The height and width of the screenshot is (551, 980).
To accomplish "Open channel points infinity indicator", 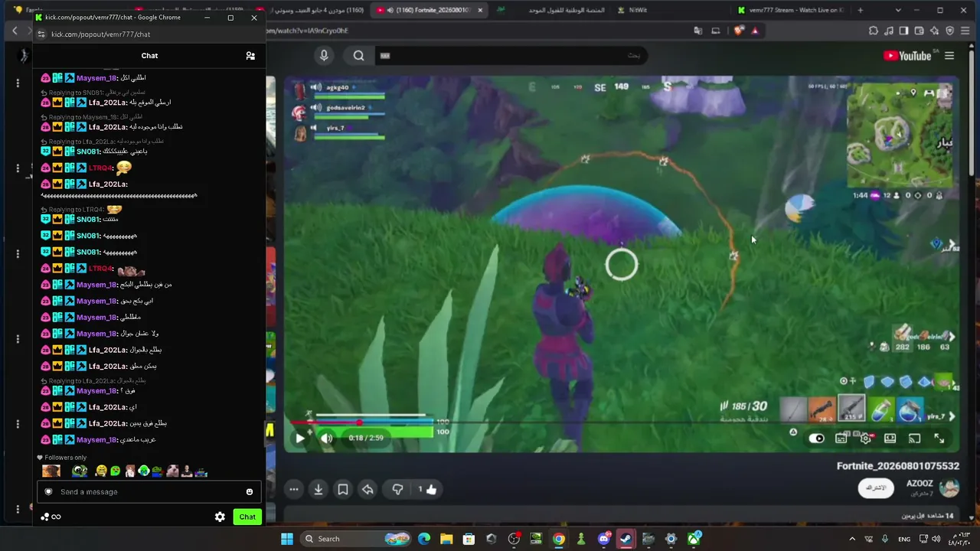I will pyautogui.click(x=51, y=517).
